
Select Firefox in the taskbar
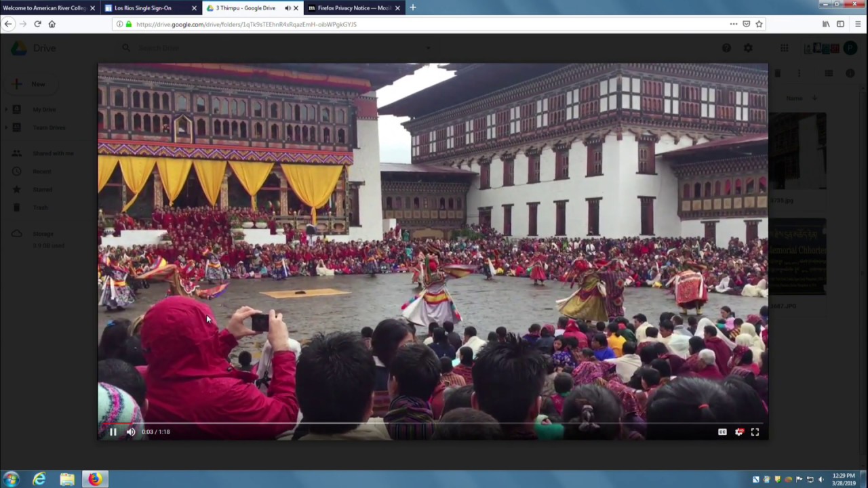coord(95,479)
